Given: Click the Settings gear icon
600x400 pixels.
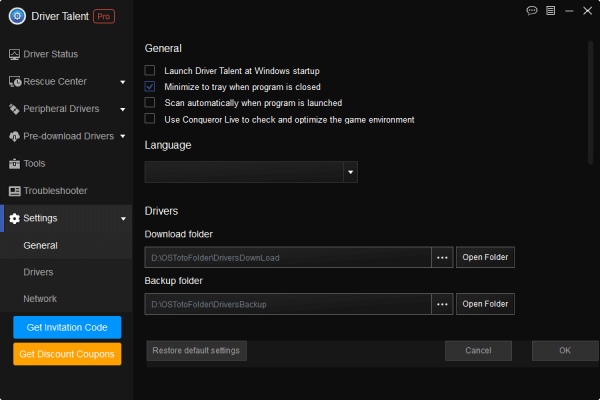Looking at the screenshot, I should click(x=14, y=218).
